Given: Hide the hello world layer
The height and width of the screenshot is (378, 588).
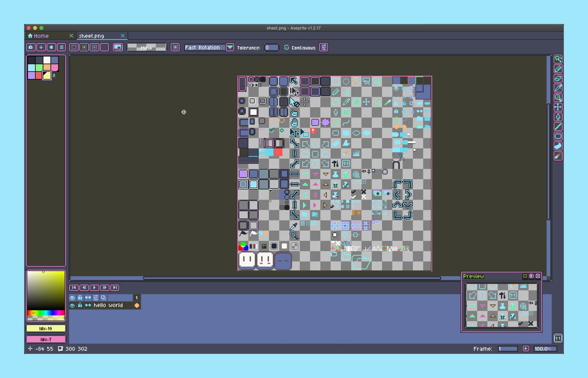Looking at the screenshot, I should [x=72, y=305].
